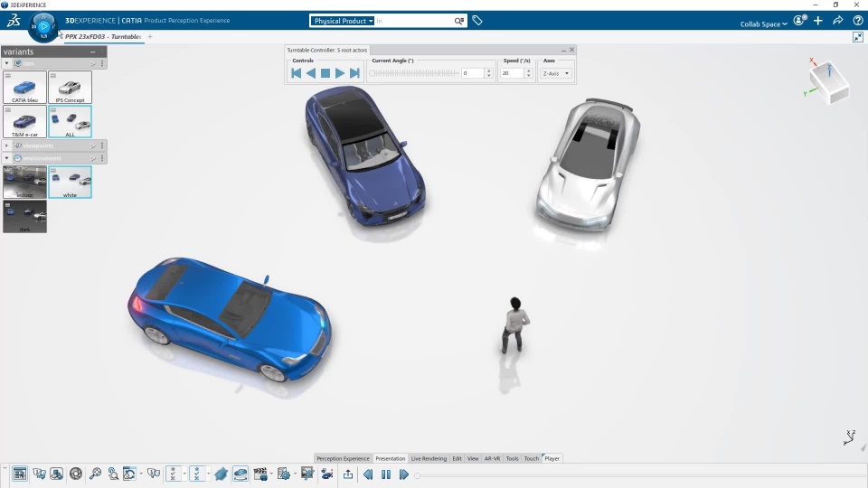Select the IPS Concept car variant
This screenshot has height=488, width=868.
70,88
